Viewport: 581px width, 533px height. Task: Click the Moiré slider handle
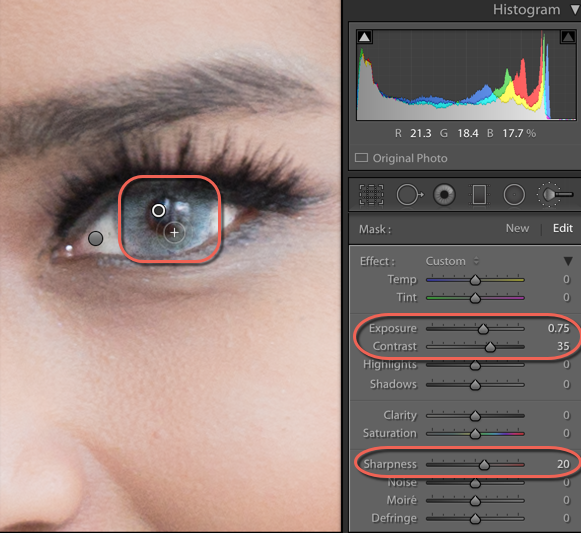point(475,501)
